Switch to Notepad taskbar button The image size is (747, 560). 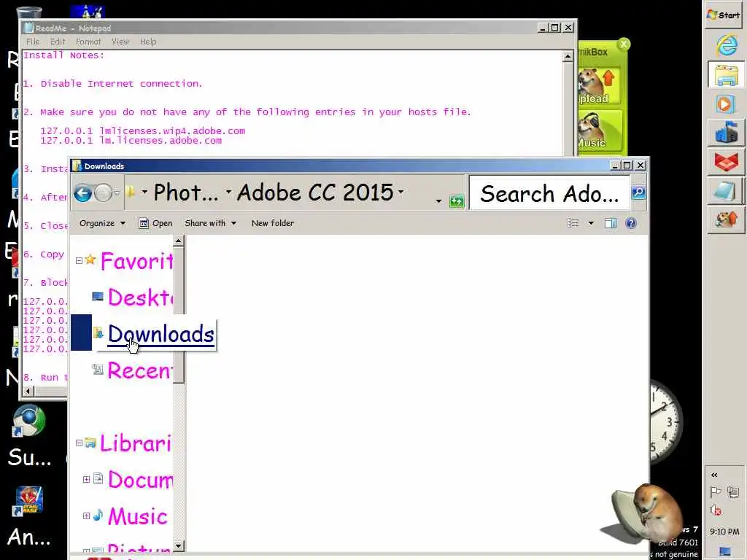[726, 191]
